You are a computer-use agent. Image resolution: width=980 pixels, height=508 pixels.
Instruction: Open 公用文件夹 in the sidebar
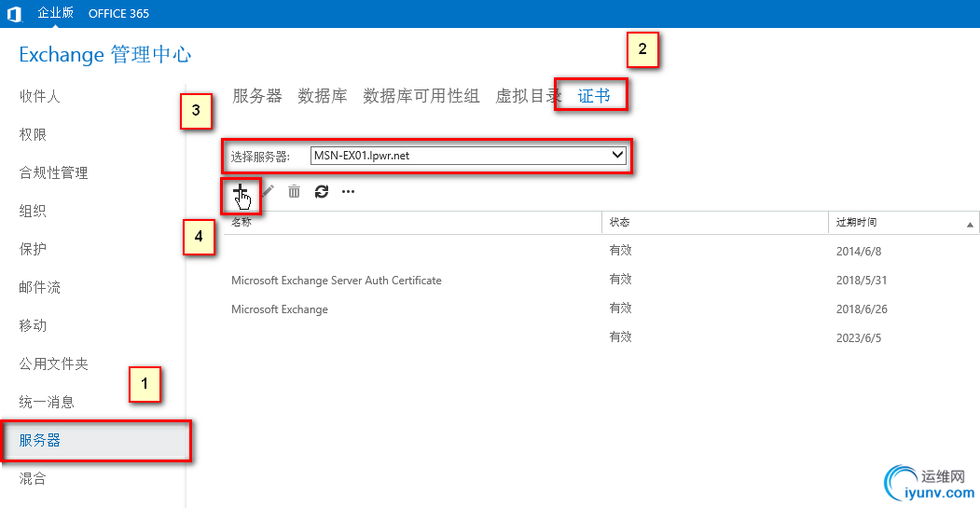pyautogui.click(x=54, y=364)
